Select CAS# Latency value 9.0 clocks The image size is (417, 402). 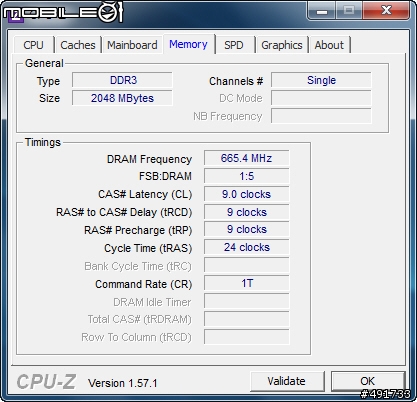247,194
